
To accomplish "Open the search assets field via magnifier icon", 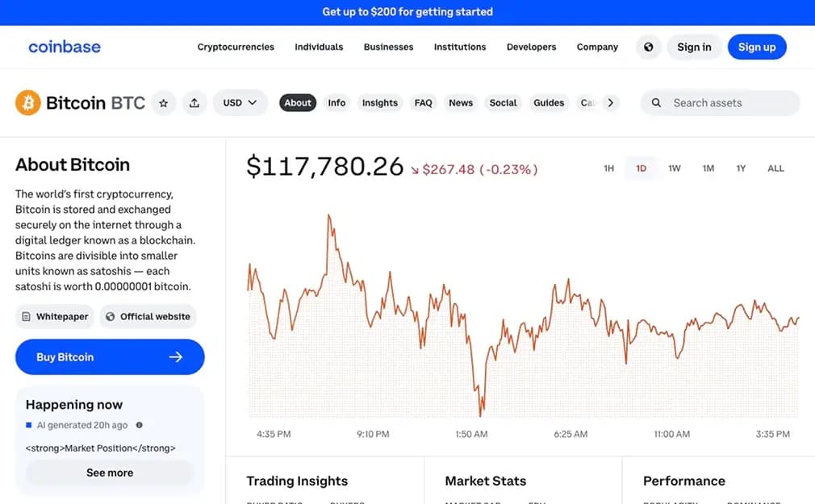I will point(656,102).
